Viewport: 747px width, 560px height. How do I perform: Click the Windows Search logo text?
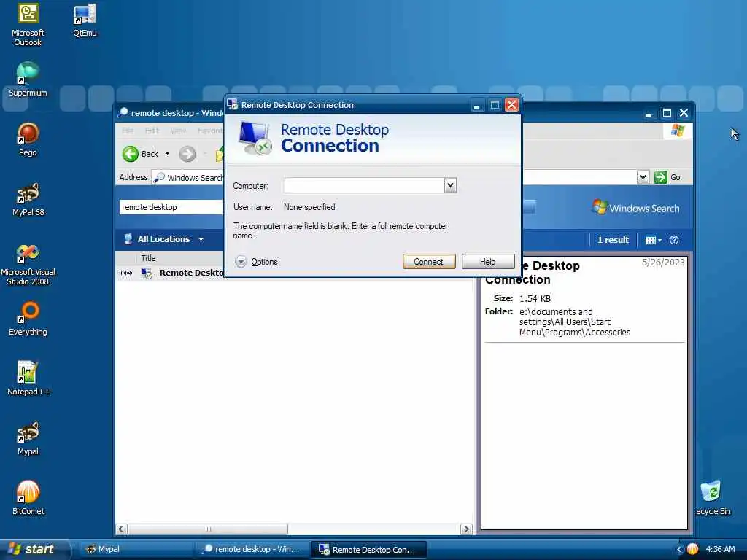click(644, 208)
